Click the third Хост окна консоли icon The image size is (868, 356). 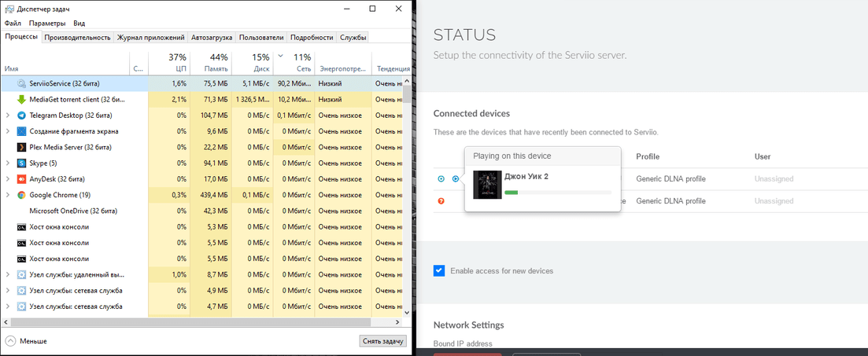click(21, 259)
